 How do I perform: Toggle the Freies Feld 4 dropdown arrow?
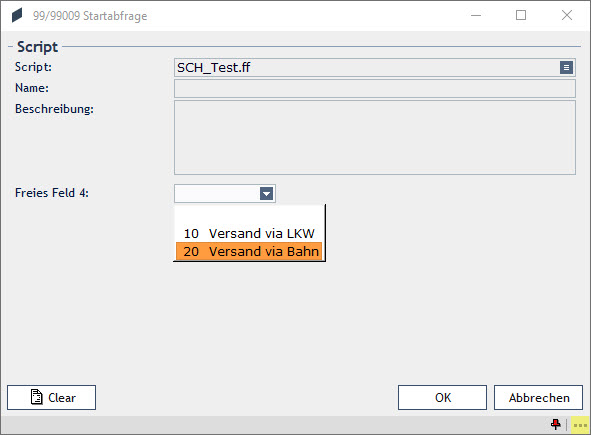(266, 194)
